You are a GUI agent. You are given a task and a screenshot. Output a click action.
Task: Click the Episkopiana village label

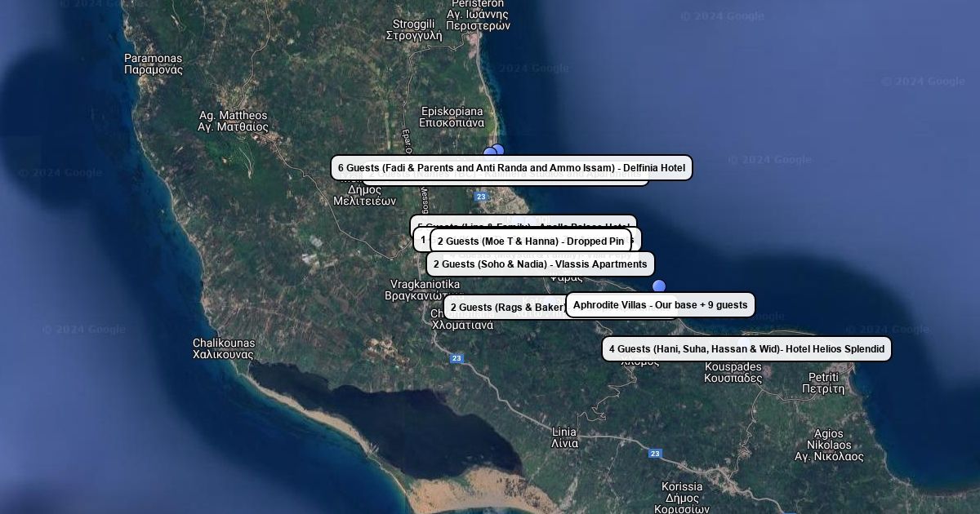[x=452, y=117]
